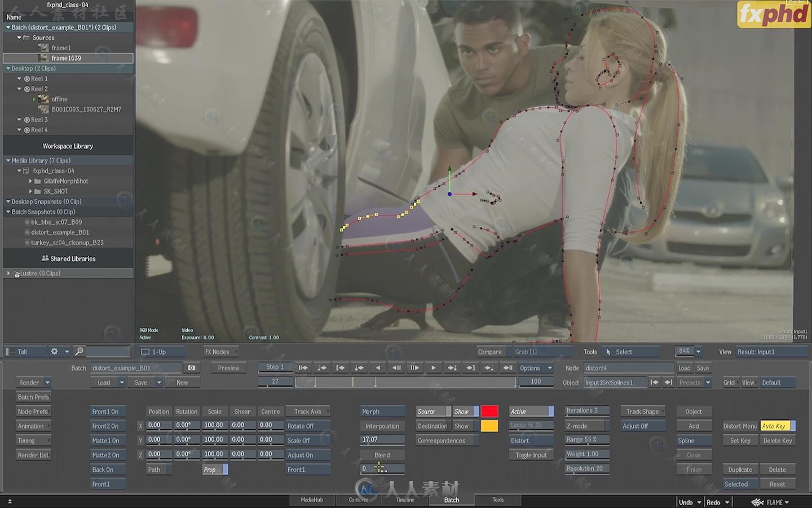The width and height of the screenshot is (812, 508).
Task: Switch to the Timeline tab
Action: [405, 500]
